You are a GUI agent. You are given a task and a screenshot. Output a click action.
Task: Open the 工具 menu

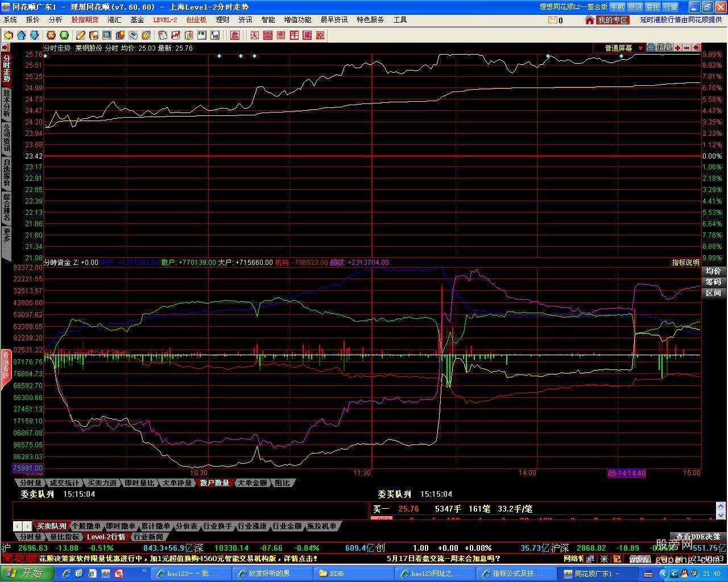pos(400,20)
